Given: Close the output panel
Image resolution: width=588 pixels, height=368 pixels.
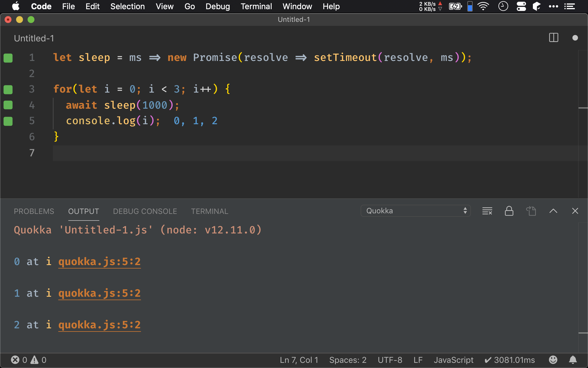Looking at the screenshot, I should pos(575,211).
